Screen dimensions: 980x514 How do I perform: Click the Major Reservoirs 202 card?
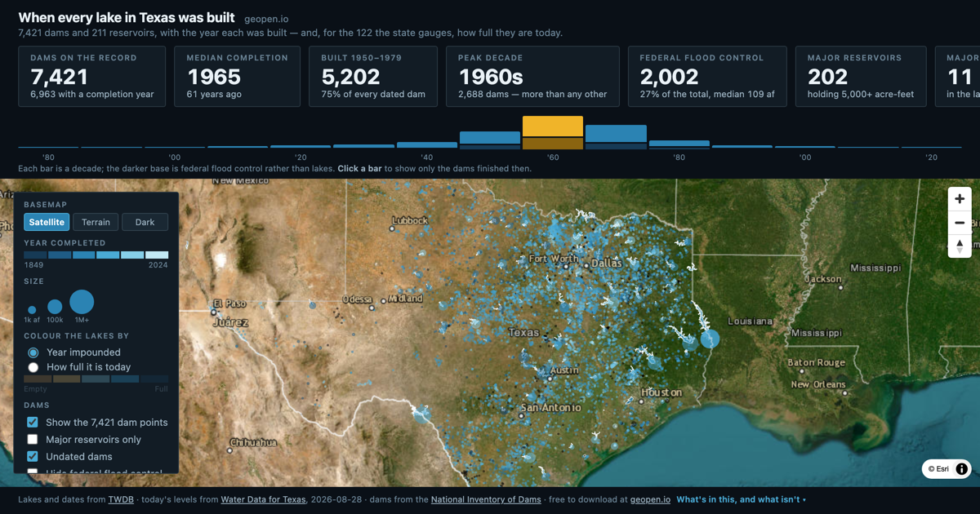click(x=861, y=77)
